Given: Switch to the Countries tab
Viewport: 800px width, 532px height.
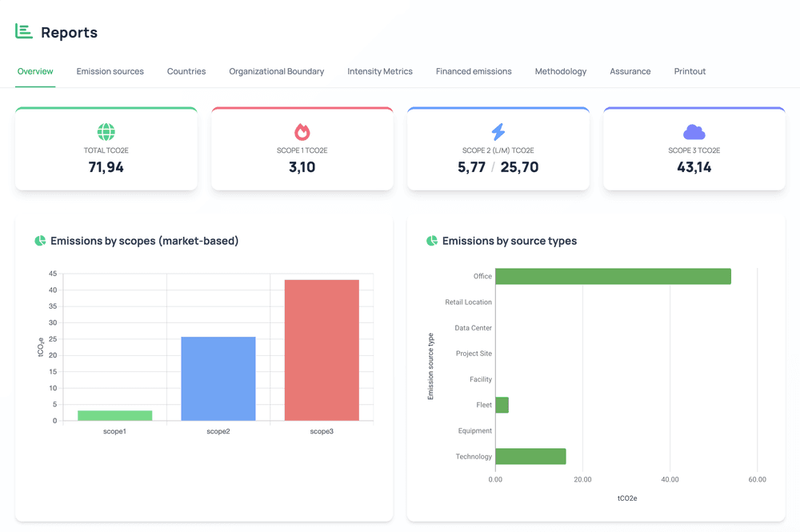Looking at the screenshot, I should pyautogui.click(x=186, y=71).
